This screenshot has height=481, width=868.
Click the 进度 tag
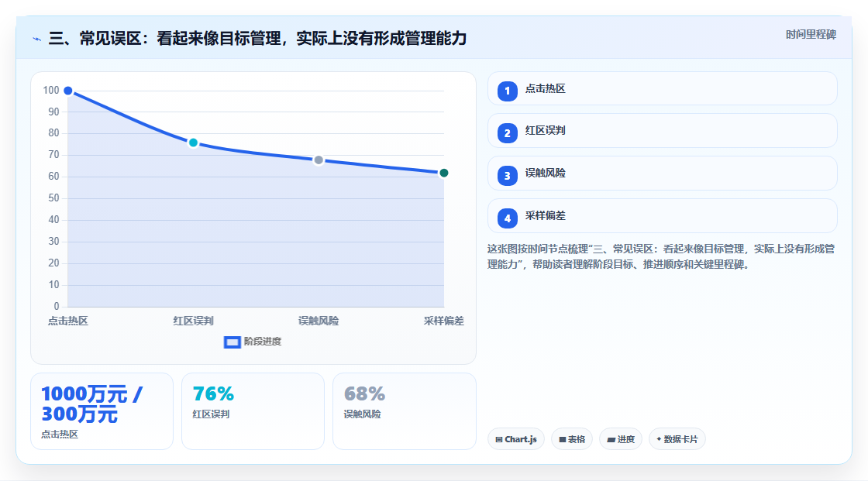621,439
